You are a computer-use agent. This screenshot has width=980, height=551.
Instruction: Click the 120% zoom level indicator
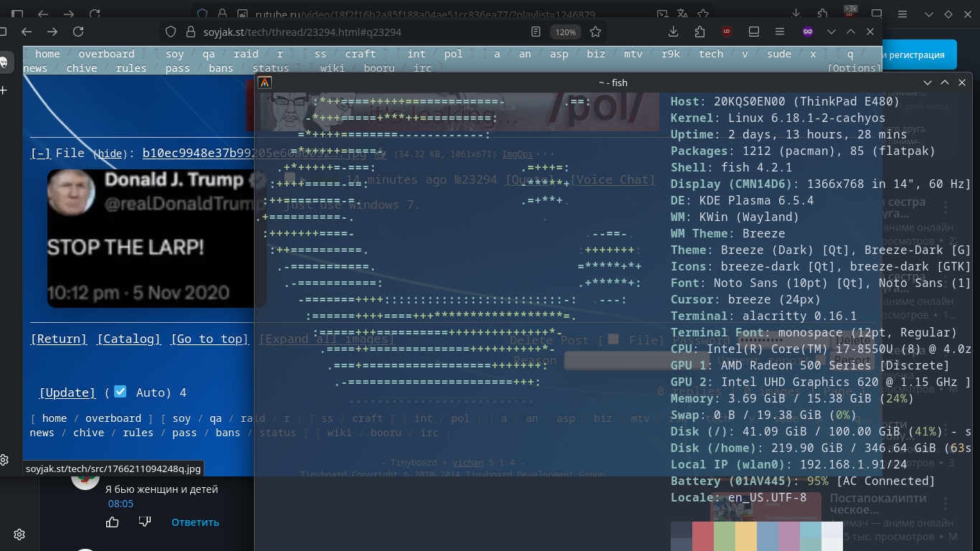pos(565,32)
